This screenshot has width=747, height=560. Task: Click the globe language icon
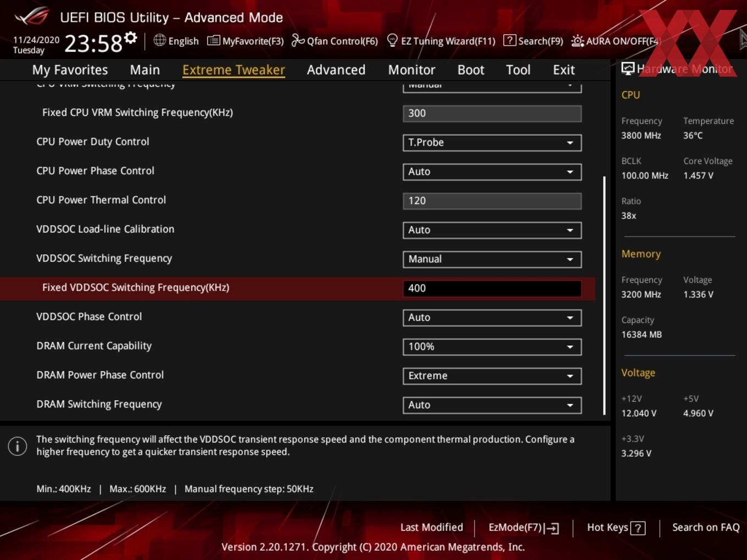(159, 40)
